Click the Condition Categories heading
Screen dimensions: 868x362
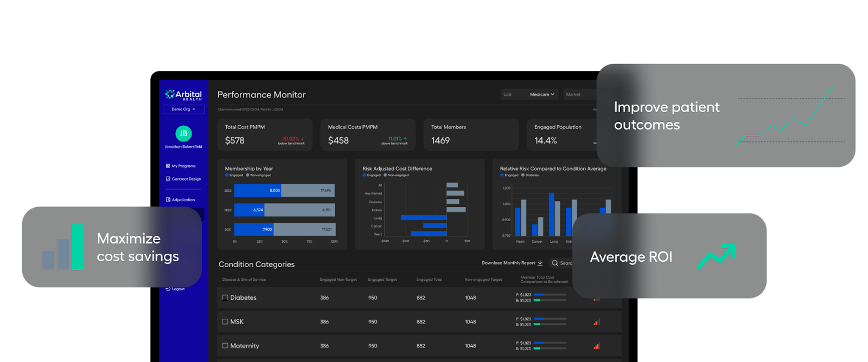257,264
